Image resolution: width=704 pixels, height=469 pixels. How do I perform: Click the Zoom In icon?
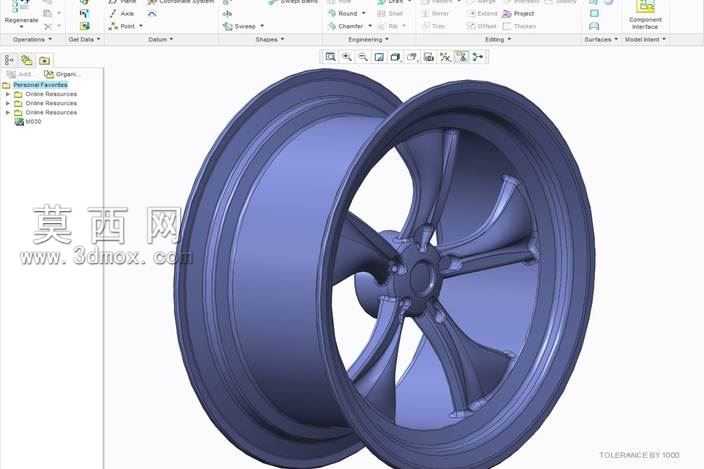347,57
